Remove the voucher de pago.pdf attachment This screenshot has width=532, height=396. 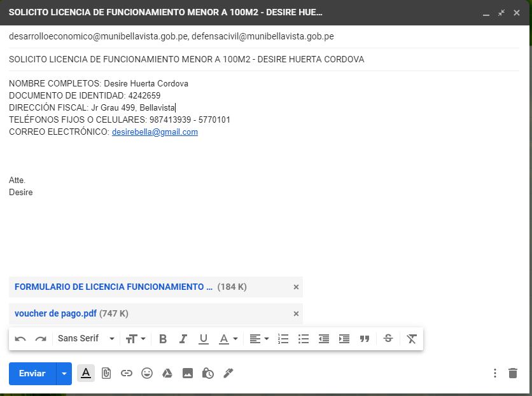[296, 313]
